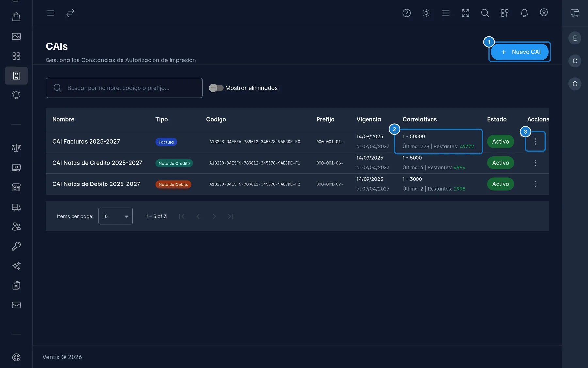This screenshot has height=368, width=588.
Task: Open the shopping bag sidebar icon
Action: point(16,17)
